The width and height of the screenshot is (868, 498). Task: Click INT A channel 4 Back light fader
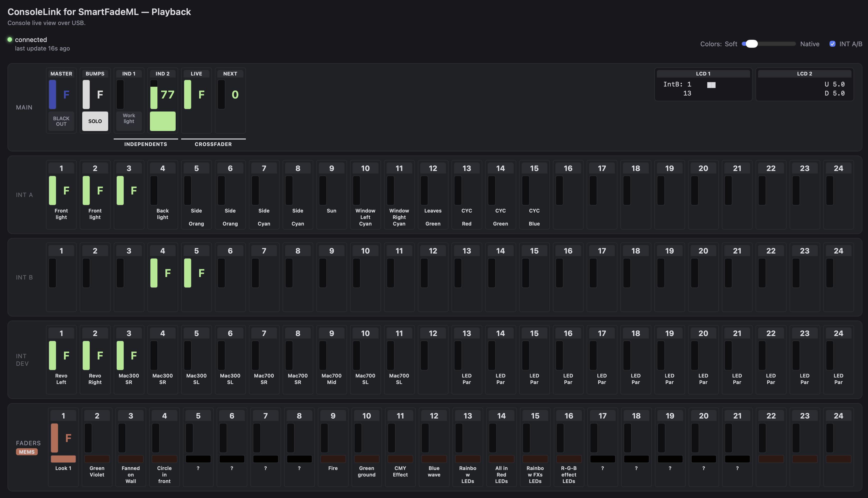point(154,190)
